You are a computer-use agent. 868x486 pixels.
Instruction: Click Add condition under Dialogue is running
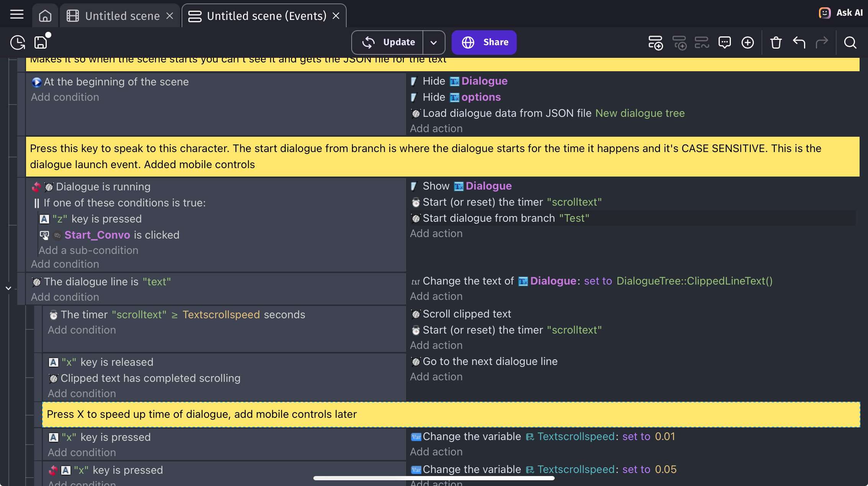click(x=65, y=264)
